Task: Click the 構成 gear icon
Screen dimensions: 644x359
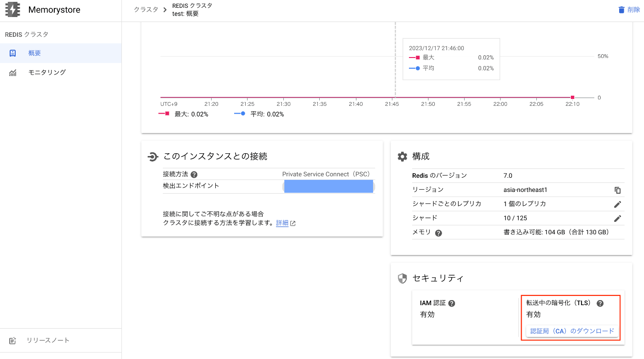Action: point(402,156)
